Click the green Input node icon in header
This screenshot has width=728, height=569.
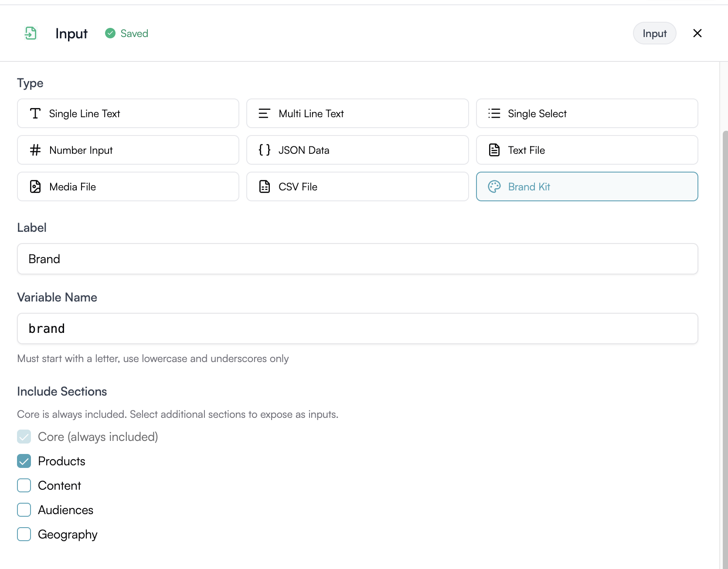point(31,33)
